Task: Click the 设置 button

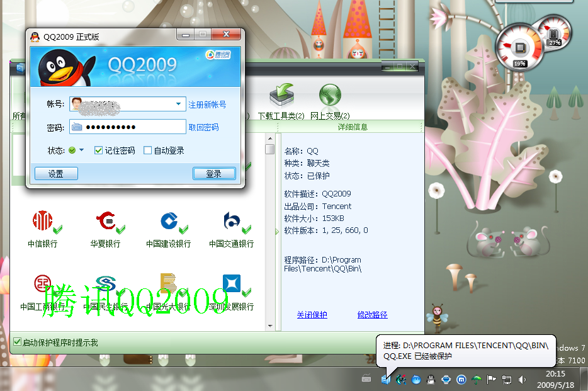Action: [x=56, y=174]
